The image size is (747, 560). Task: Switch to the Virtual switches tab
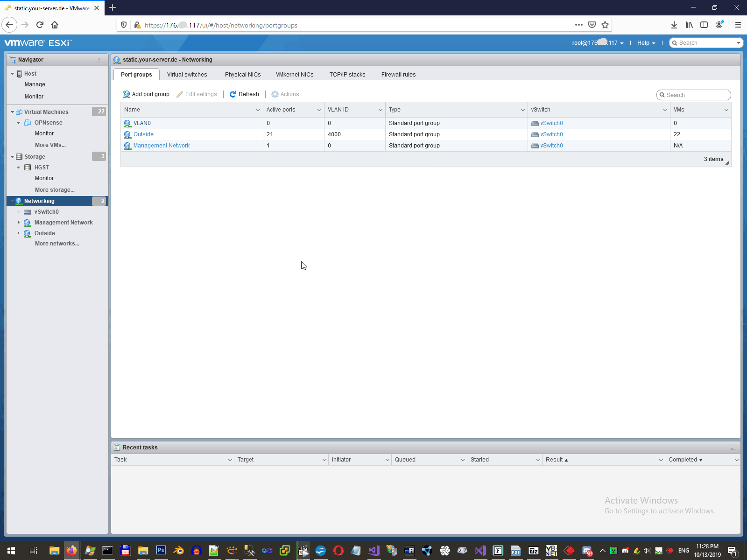pos(187,75)
